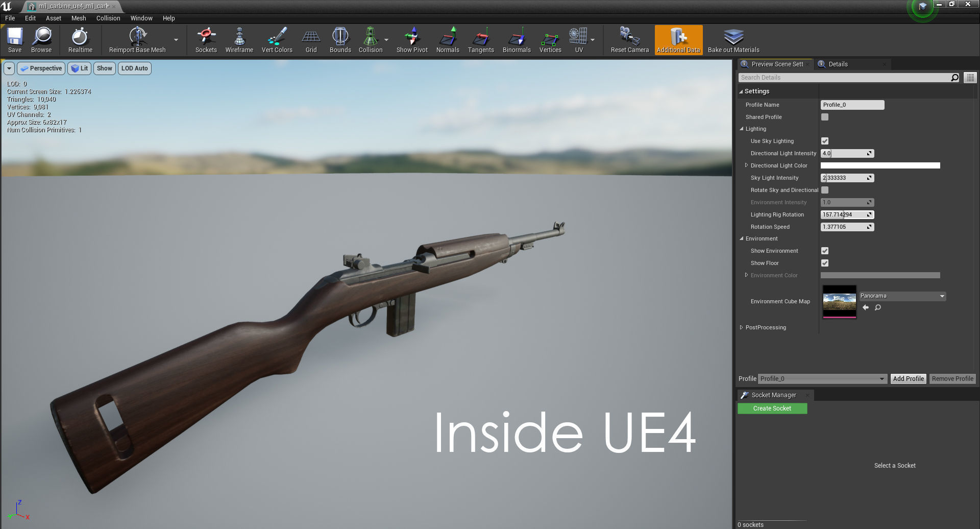Click the Directional Light Color swatch
This screenshot has width=980, height=529.
coord(880,165)
